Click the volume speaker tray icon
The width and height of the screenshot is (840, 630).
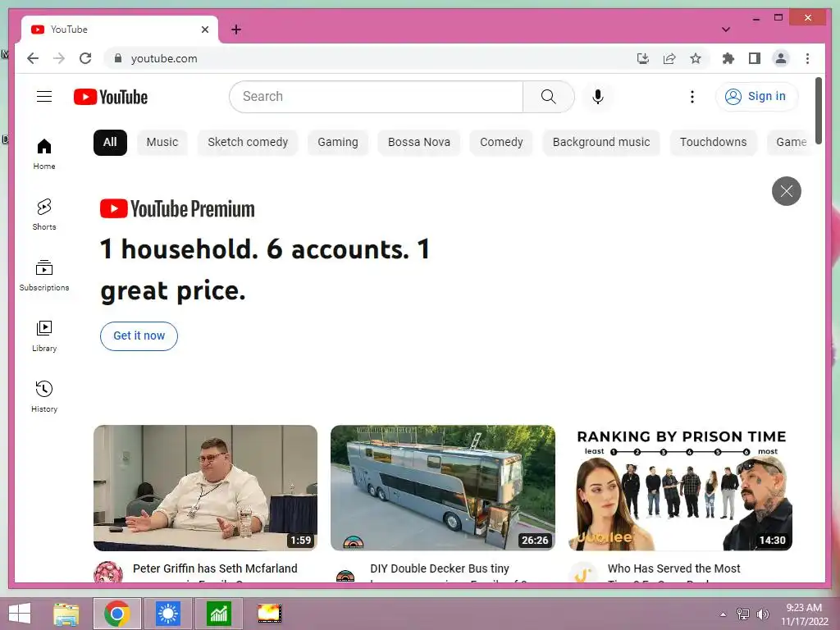point(762,614)
